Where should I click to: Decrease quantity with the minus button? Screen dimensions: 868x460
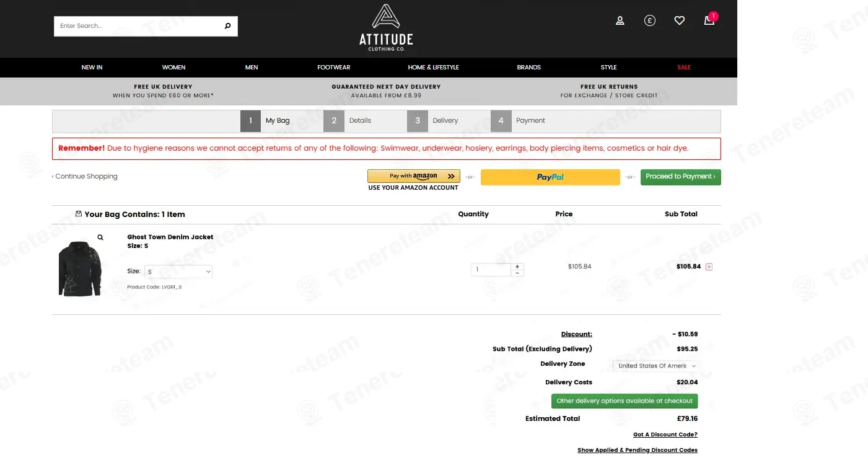coord(517,273)
